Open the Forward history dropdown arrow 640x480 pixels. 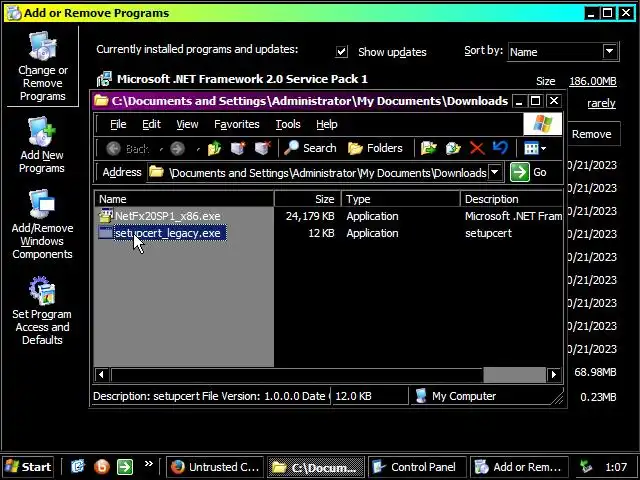(198, 149)
